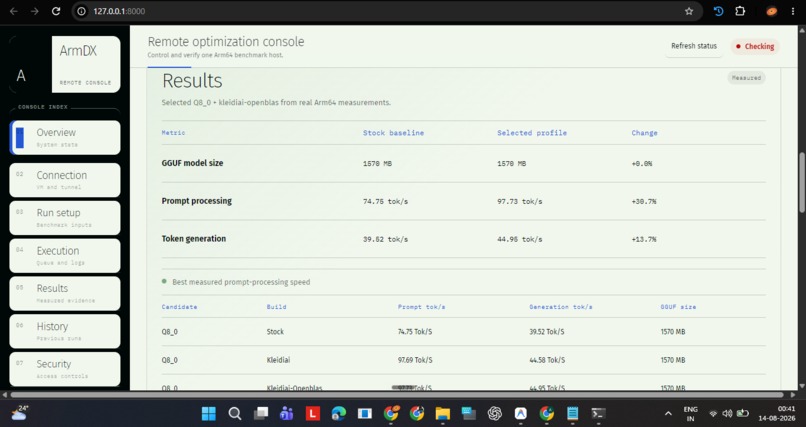Select the Change column header
The height and width of the screenshot is (427, 806).
[x=644, y=133]
